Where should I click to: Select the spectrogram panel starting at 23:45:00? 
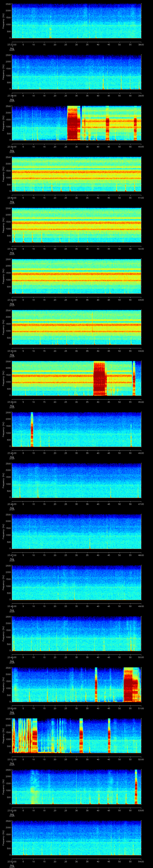click(x=76, y=429)
